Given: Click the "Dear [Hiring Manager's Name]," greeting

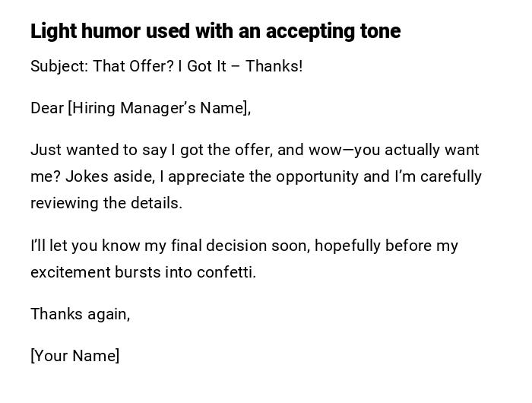Looking at the screenshot, I should (x=141, y=108).
